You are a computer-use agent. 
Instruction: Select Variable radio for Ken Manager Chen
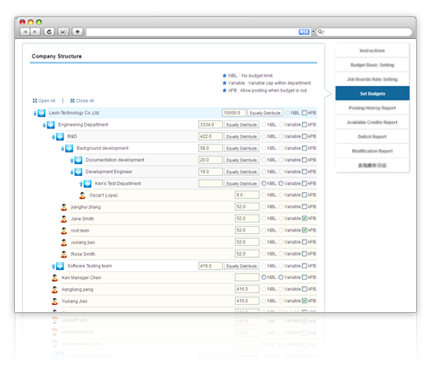[281, 277]
